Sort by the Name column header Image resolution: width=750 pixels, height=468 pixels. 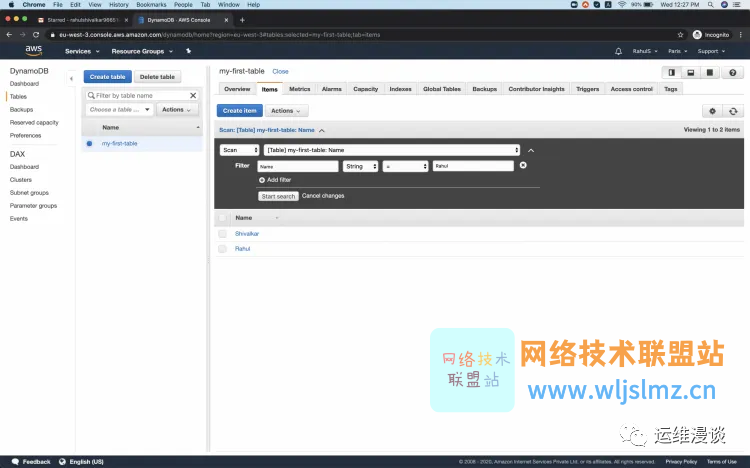pyautogui.click(x=244, y=218)
